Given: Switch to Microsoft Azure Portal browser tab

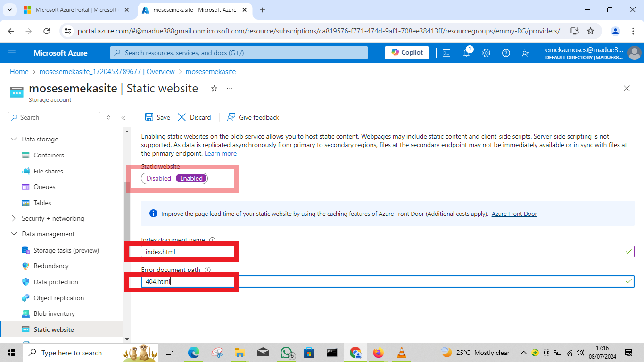Looking at the screenshot, I should [x=76, y=10].
